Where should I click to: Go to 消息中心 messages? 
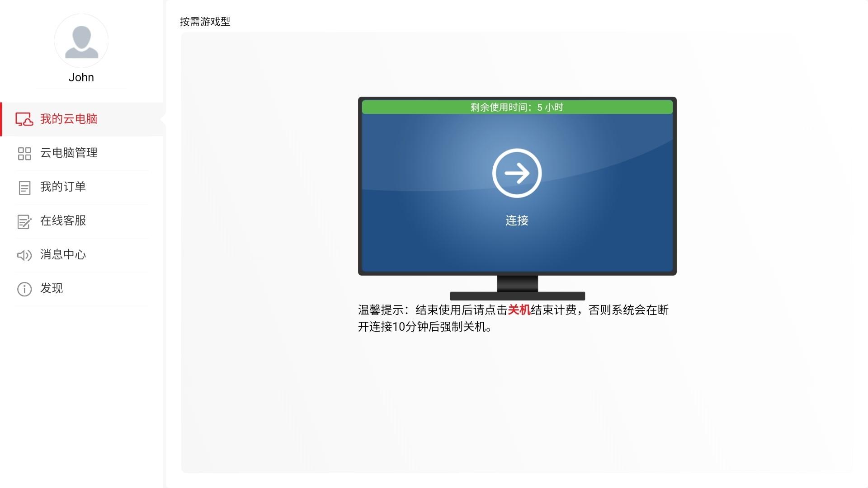tap(63, 254)
